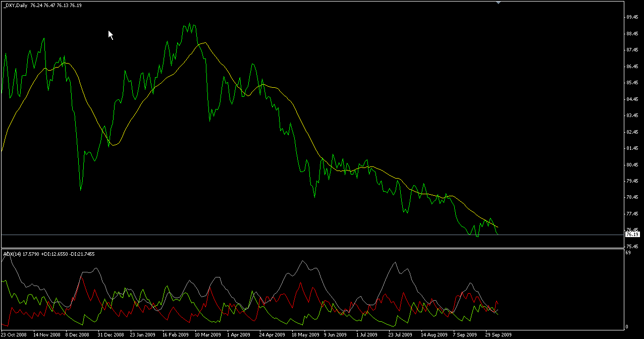Click the 23 Oct 2008 date label
Viewport: 644px width, 339px height.
pos(15,334)
